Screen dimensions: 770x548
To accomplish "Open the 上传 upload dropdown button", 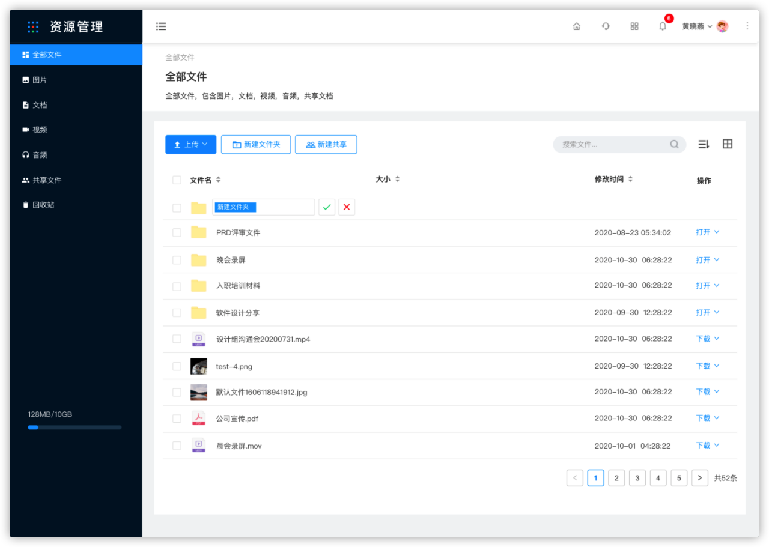I will 191,144.
